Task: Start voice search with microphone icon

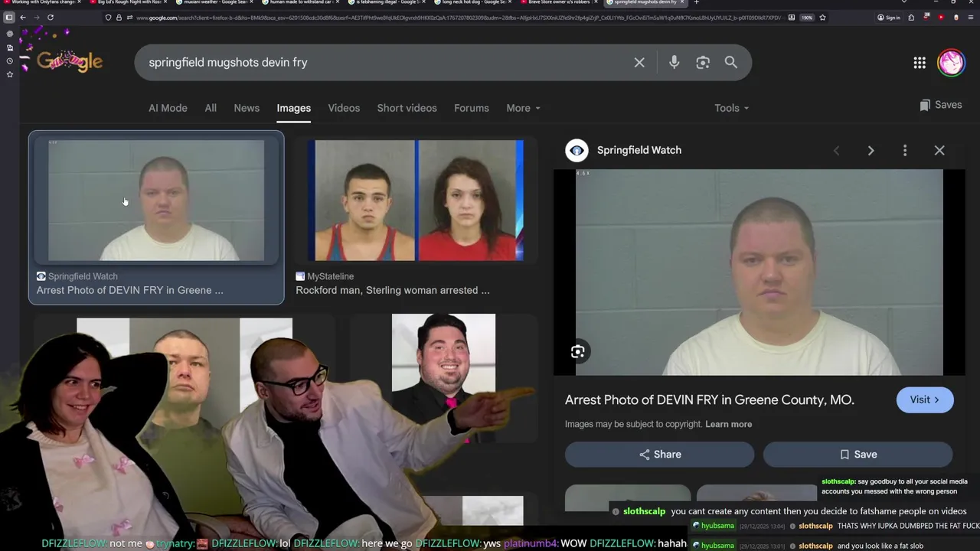Action: [674, 63]
